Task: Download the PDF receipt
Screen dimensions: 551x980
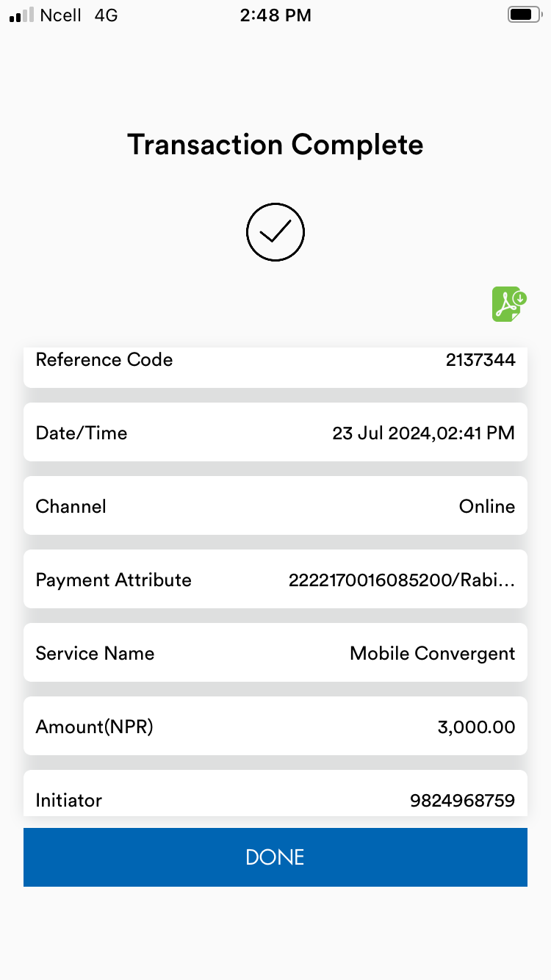Action: (x=510, y=304)
